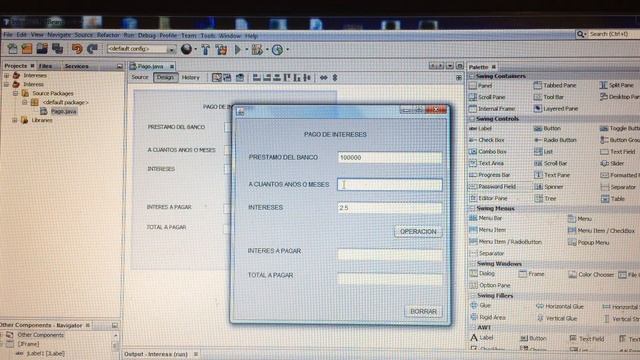This screenshot has height=360, width=640.
Task: Click the INTERES A PAGAR field
Action: click(x=390, y=255)
